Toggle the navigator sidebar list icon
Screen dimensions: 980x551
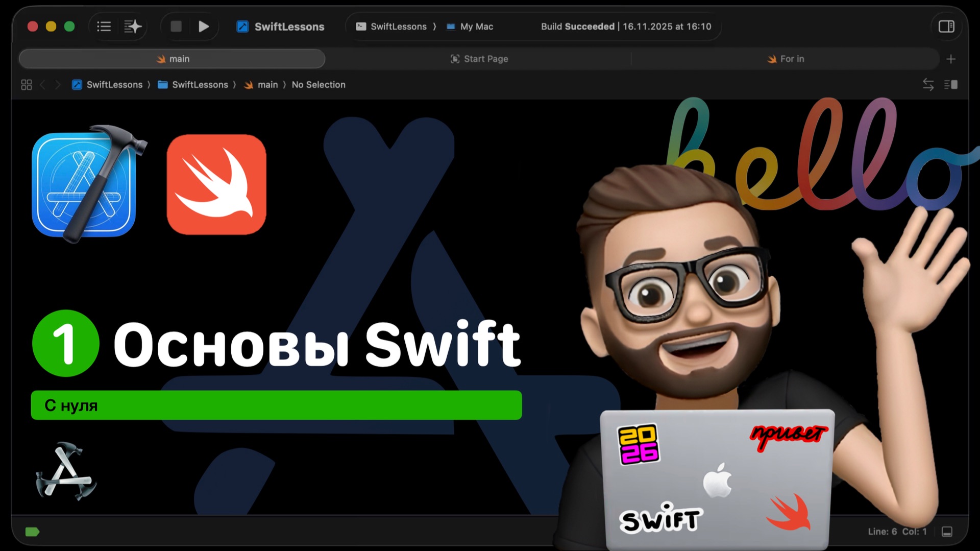104,27
